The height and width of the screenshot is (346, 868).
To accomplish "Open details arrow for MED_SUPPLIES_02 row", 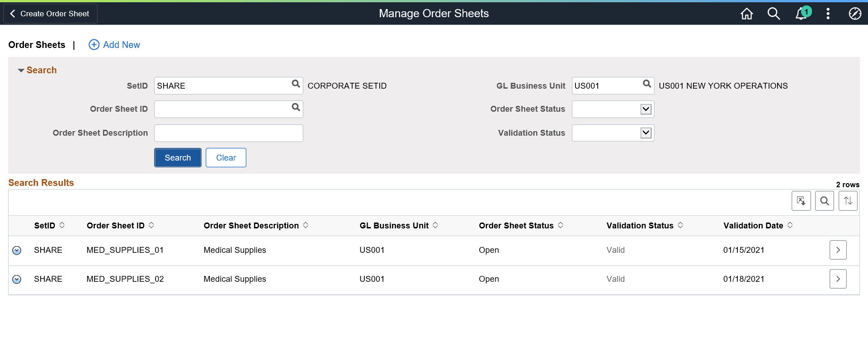I will tap(838, 279).
